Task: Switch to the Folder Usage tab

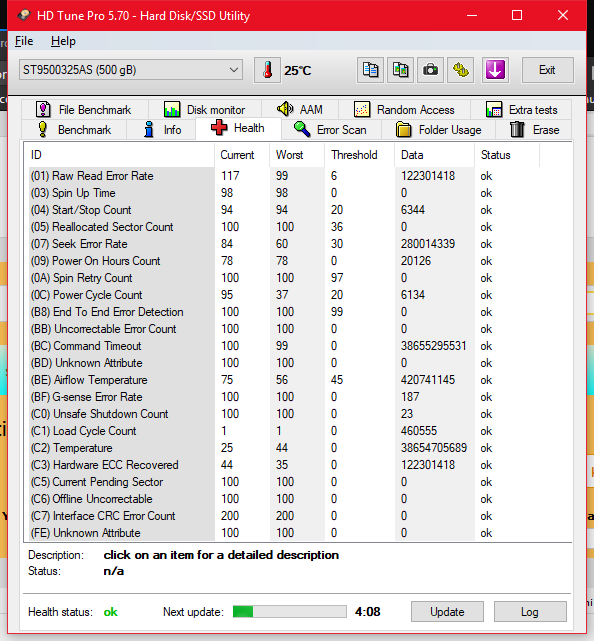Action: (439, 130)
